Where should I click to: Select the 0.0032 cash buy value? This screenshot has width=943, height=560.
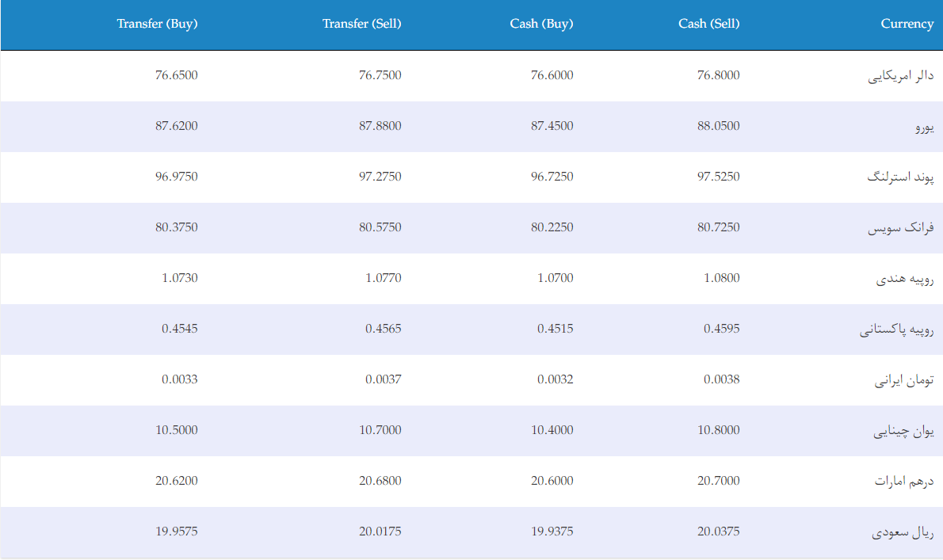tap(555, 379)
